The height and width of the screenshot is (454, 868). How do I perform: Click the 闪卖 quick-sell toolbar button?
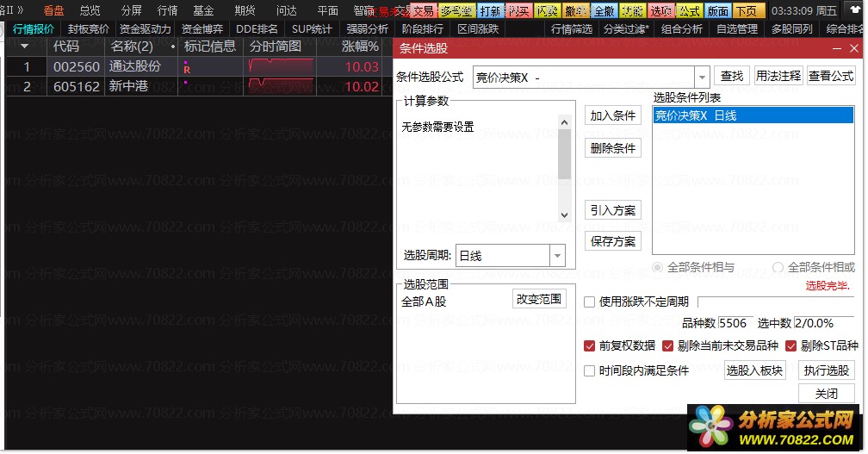pos(548,10)
